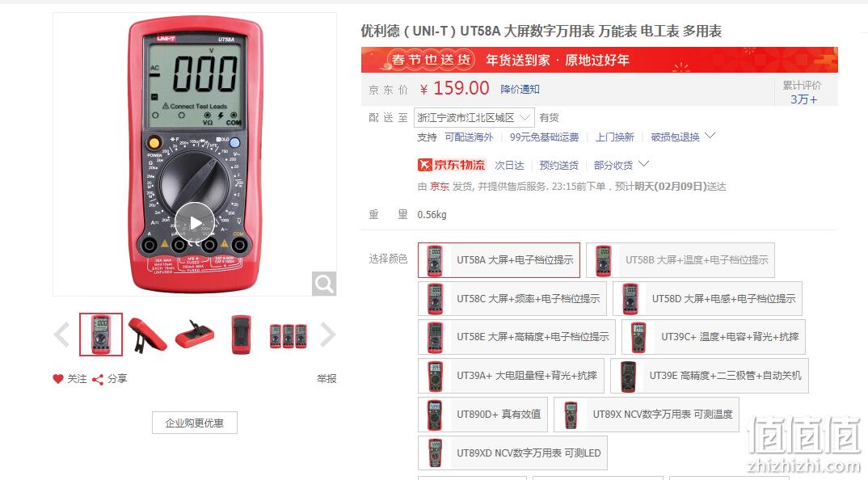View the three-multimeters thumbnail
Screen dimensions: 868x480
point(288,335)
